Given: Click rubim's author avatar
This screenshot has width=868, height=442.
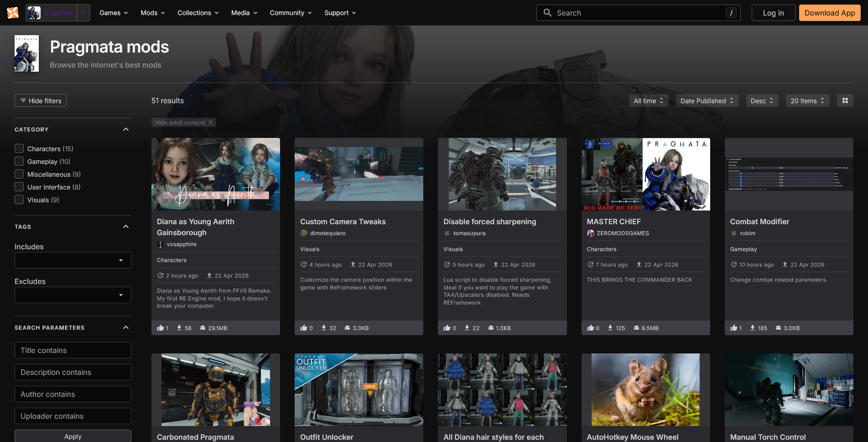Looking at the screenshot, I should (734, 233).
